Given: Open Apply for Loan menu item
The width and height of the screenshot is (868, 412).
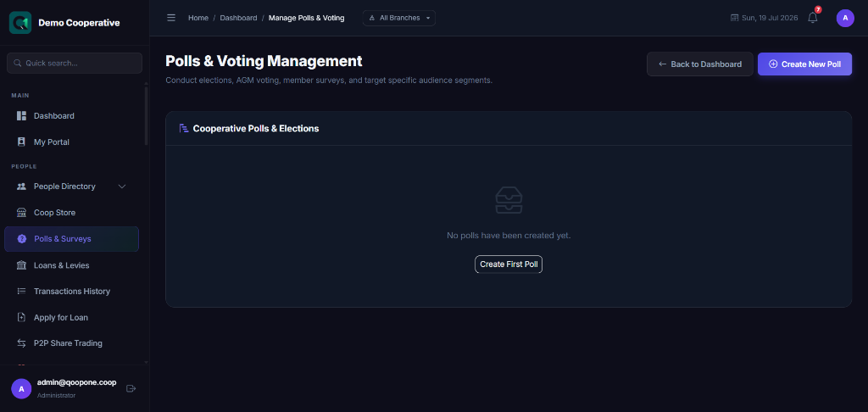Looking at the screenshot, I should (71, 317).
